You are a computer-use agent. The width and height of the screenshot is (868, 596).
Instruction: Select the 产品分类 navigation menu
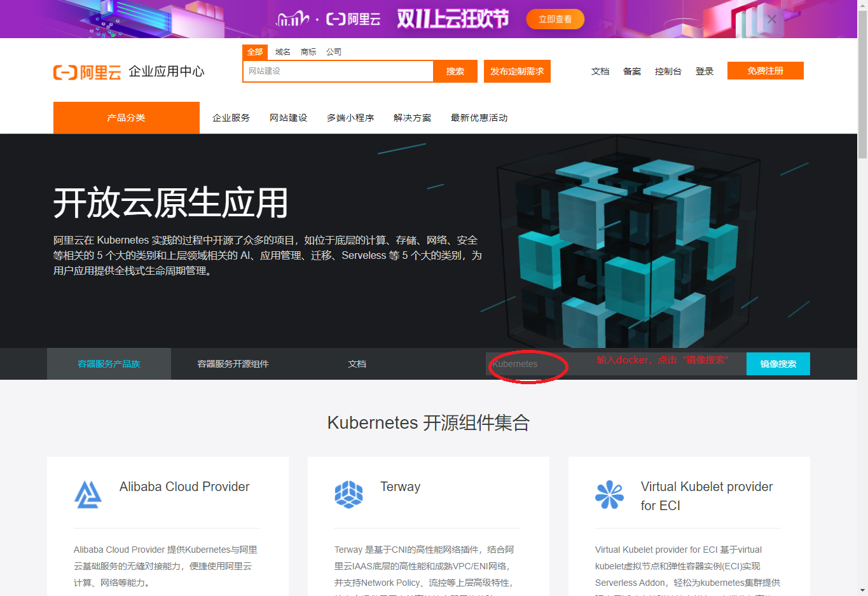tap(126, 118)
